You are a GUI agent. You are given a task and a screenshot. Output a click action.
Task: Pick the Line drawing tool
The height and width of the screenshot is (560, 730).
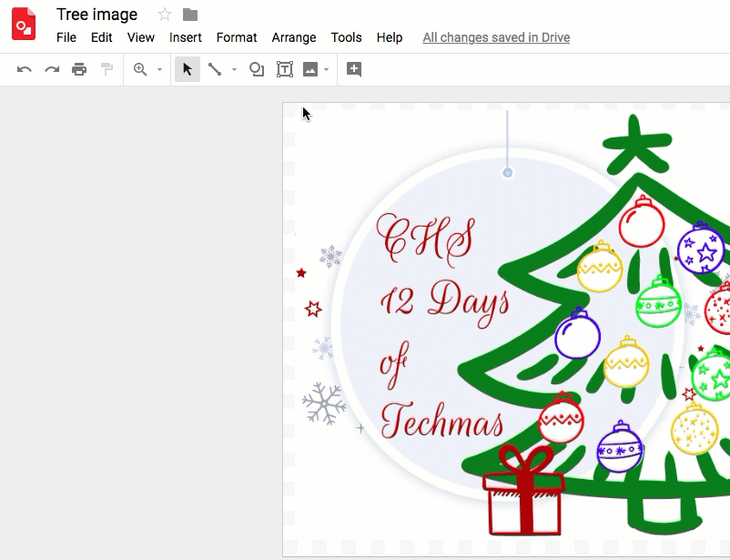(x=215, y=69)
